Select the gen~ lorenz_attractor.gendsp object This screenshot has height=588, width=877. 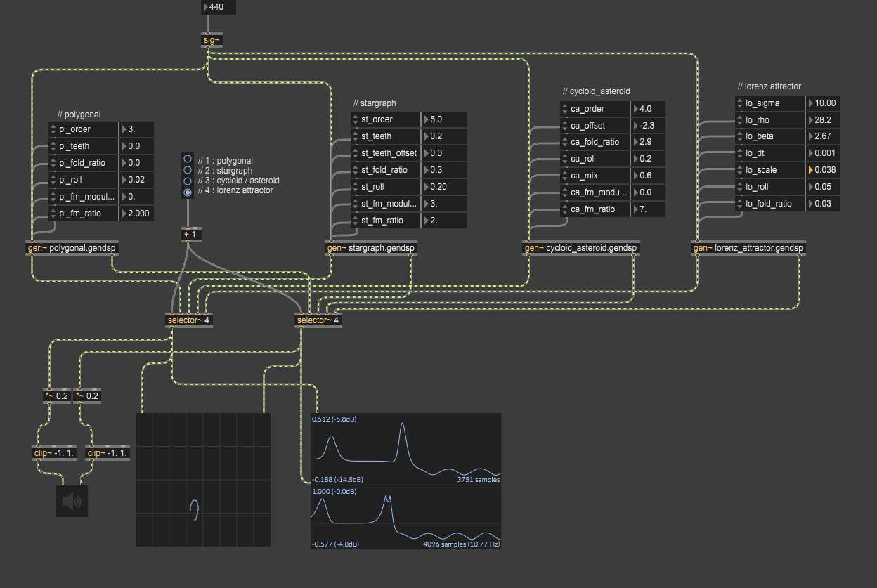[x=748, y=248]
